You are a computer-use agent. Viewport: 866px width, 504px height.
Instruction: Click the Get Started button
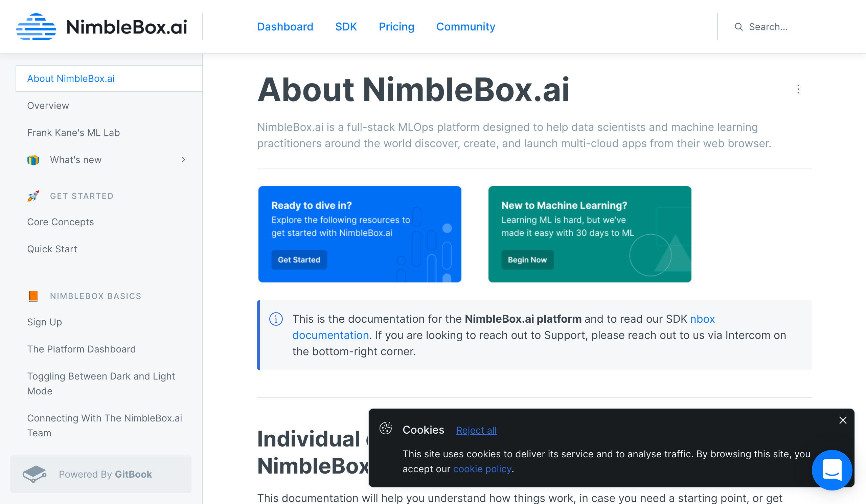(x=299, y=260)
